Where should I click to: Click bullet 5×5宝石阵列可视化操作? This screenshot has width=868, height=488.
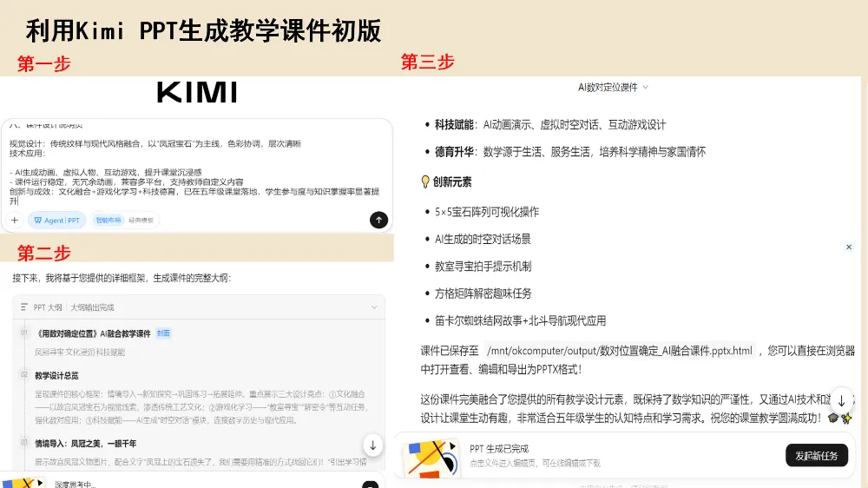tap(487, 212)
